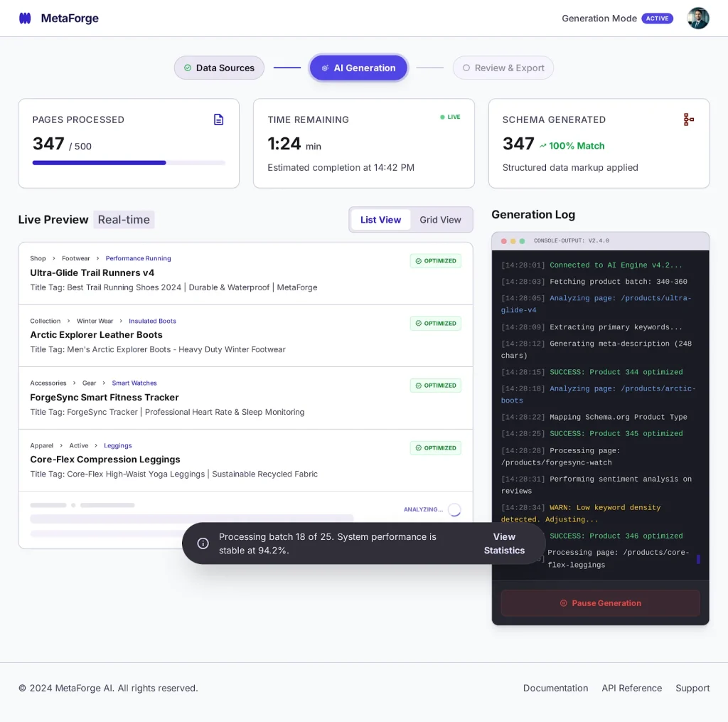Click OPTIMIZED badge on ForgeSync row

(436, 386)
